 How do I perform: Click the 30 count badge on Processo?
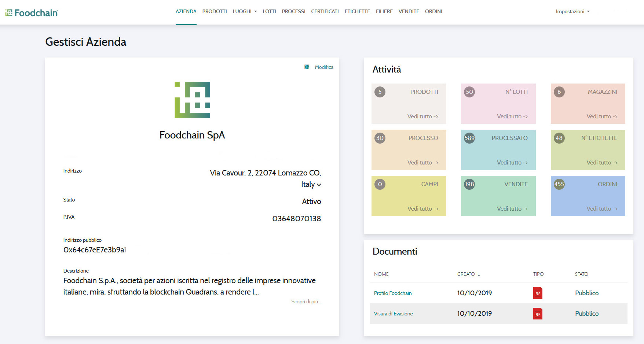point(380,138)
